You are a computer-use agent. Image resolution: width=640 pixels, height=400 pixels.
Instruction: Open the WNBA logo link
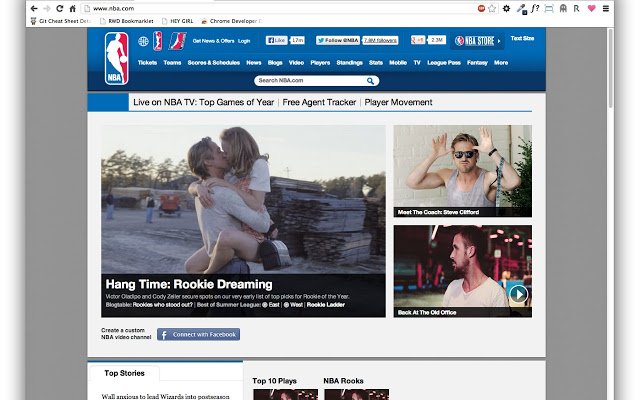[x=158, y=41]
